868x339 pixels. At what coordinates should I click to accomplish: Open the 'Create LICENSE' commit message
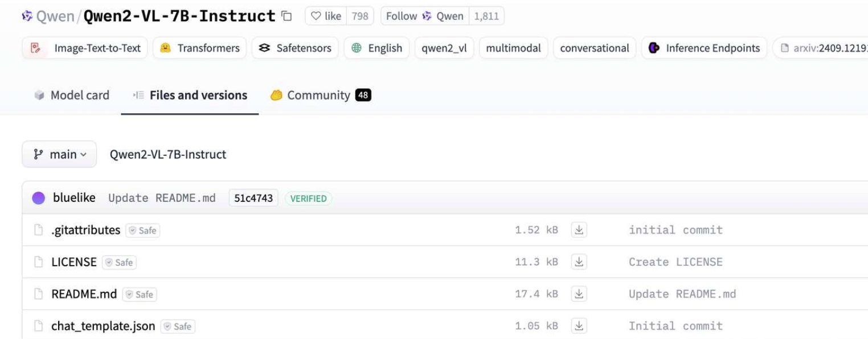point(675,262)
